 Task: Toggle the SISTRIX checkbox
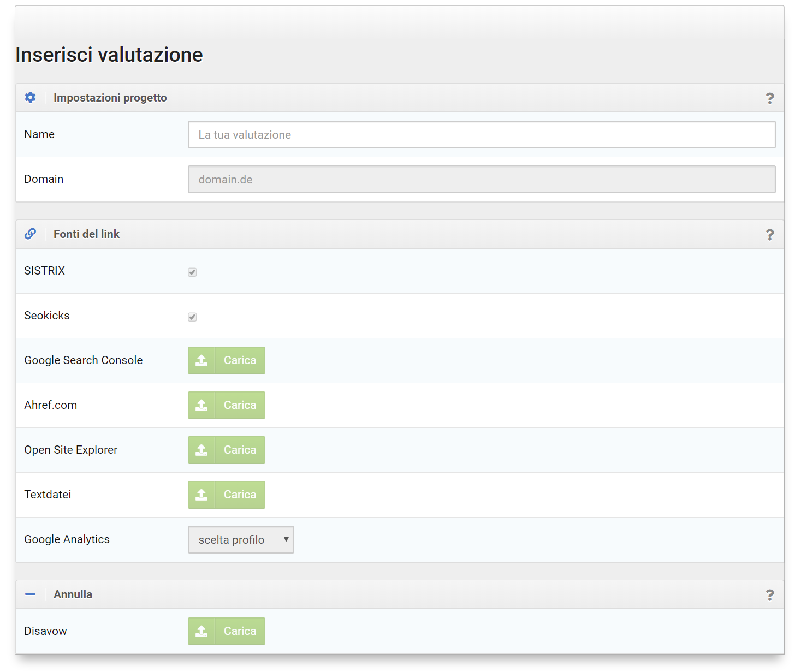192,272
